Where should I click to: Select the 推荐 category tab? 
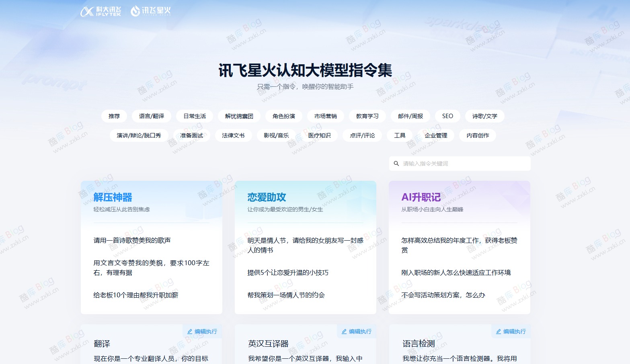point(114,116)
